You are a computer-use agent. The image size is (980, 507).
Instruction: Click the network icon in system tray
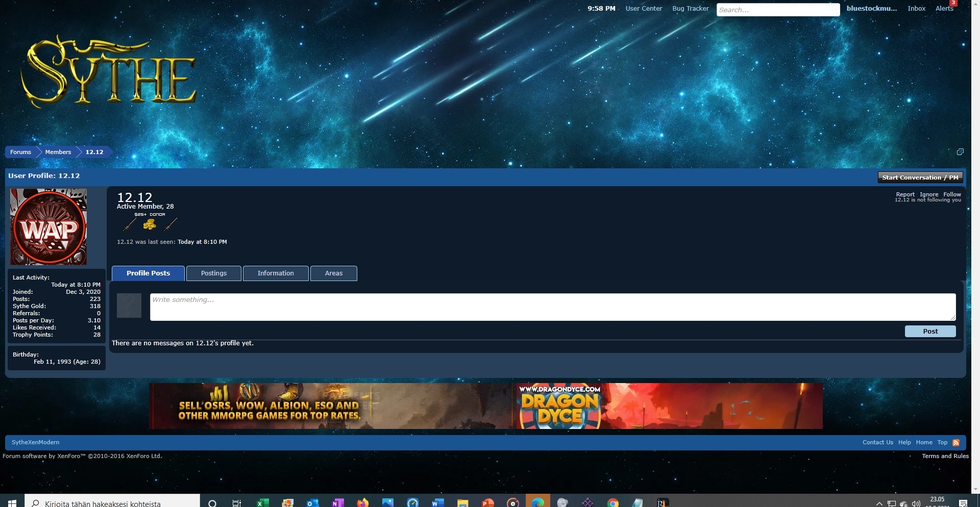click(x=892, y=503)
